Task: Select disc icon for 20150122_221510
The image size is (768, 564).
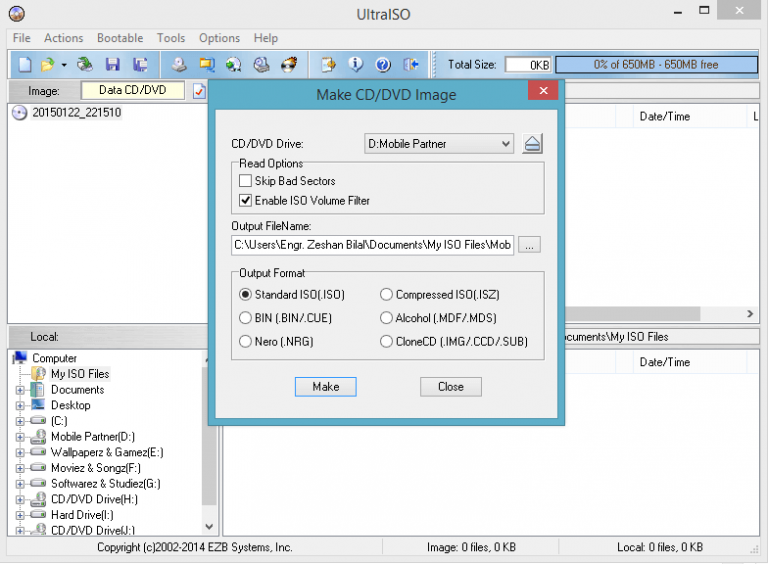Action: pos(19,113)
